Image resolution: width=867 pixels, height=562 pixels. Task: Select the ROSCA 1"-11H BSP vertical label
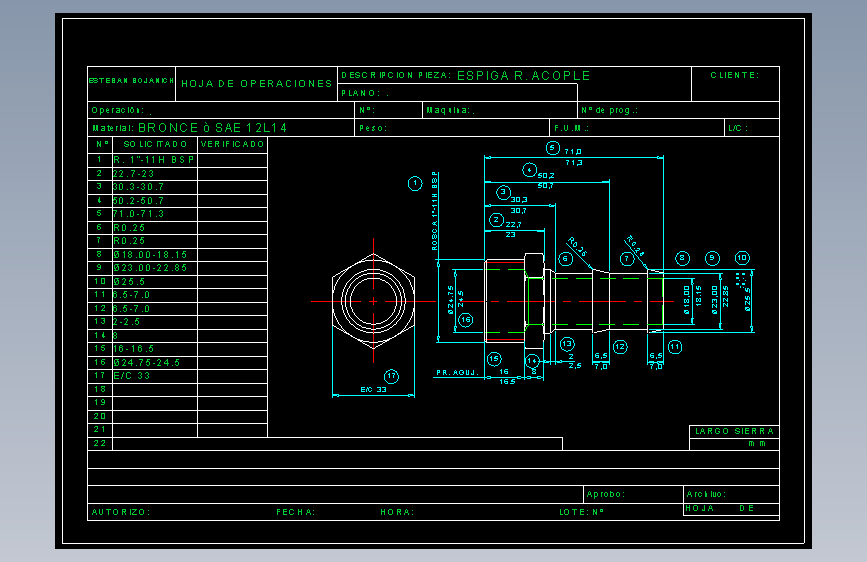[435, 211]
